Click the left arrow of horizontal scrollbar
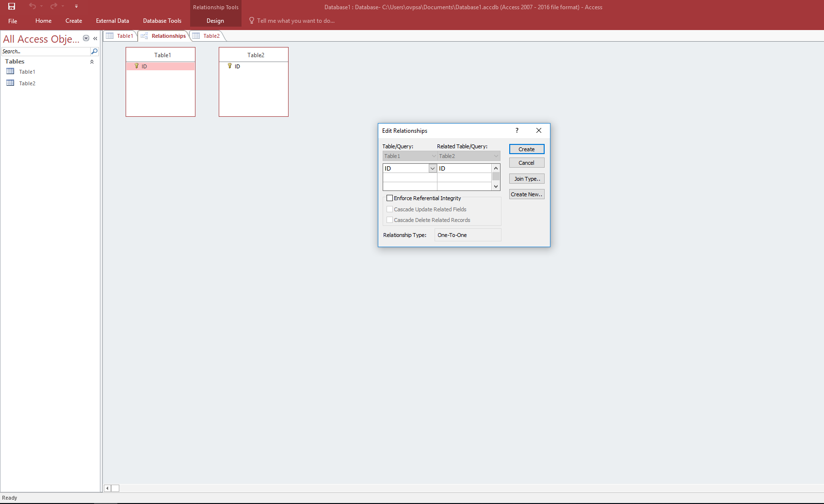Screen dimensions: 824x504 pos(107,488)
